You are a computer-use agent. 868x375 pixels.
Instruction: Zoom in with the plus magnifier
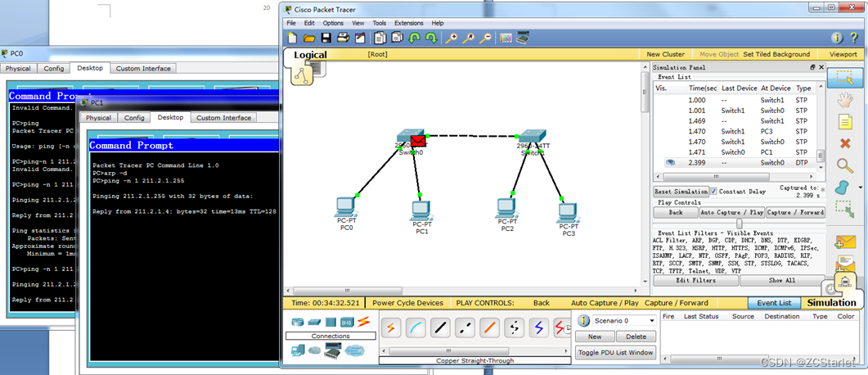pyautogui.click(x=452, y=38)
